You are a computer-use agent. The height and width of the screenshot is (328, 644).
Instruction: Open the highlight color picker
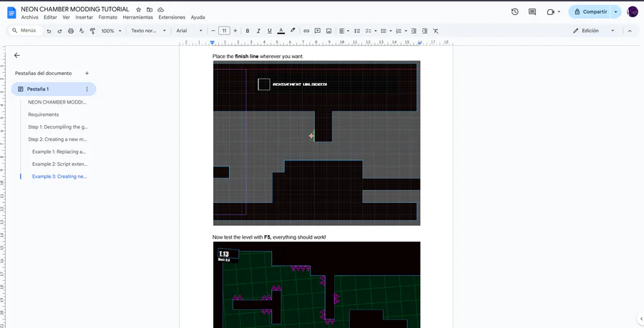[x=293, y=31]
